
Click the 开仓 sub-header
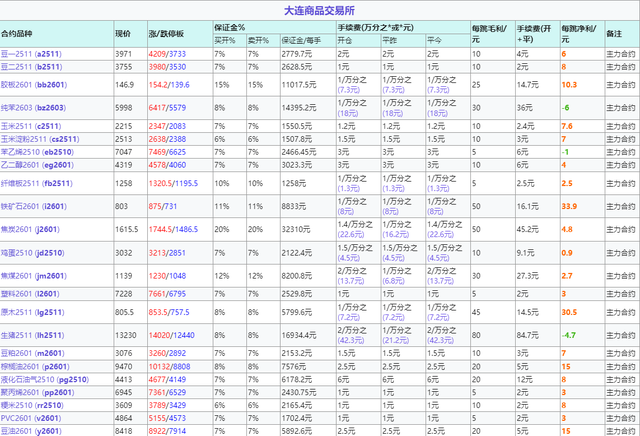(x=344, y=40)
